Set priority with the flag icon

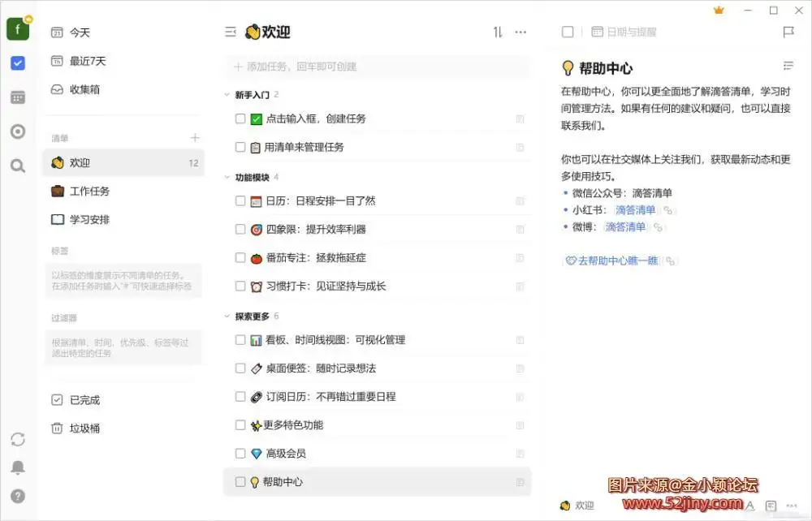click(788, 32)
